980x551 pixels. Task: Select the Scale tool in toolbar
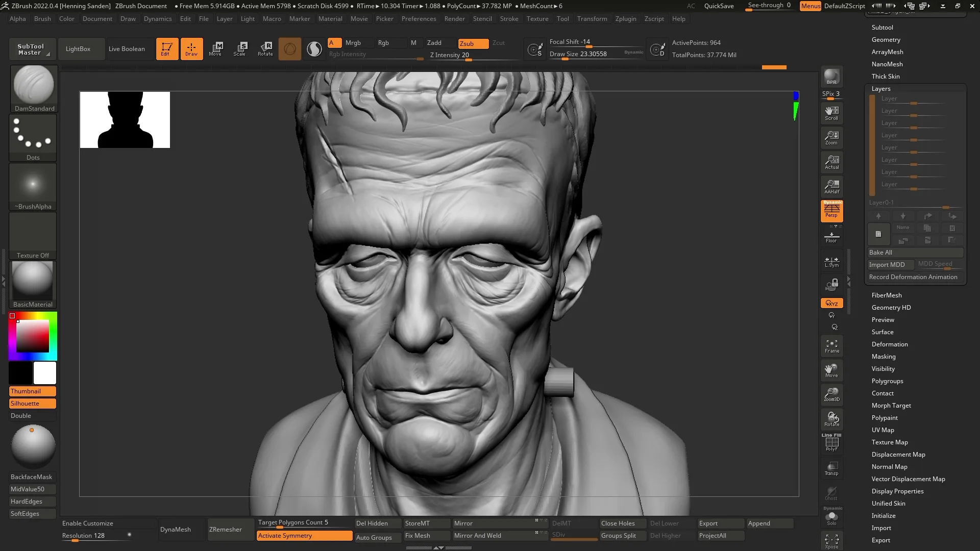click(x=240, y=48)
